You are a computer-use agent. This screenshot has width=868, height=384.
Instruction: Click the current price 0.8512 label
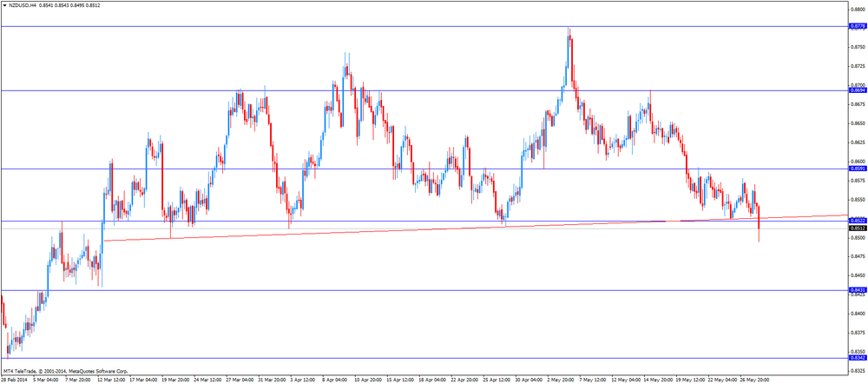tap(858, 228)
